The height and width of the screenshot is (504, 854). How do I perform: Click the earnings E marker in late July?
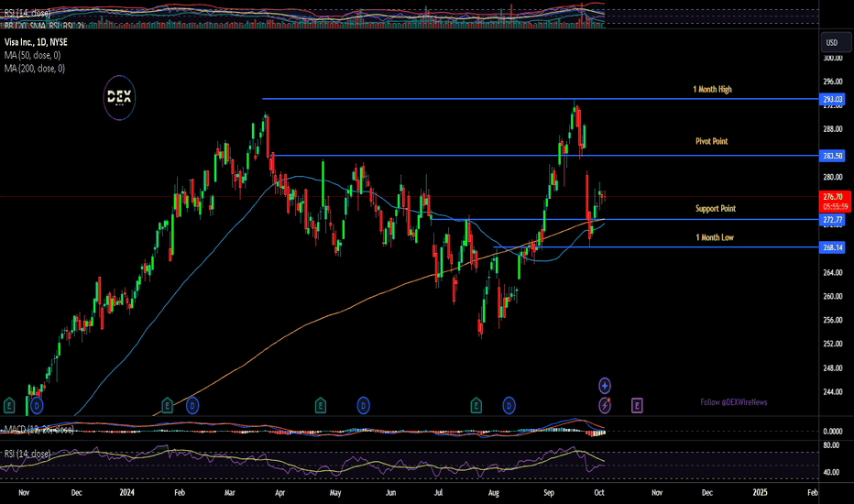coord(476,405)
